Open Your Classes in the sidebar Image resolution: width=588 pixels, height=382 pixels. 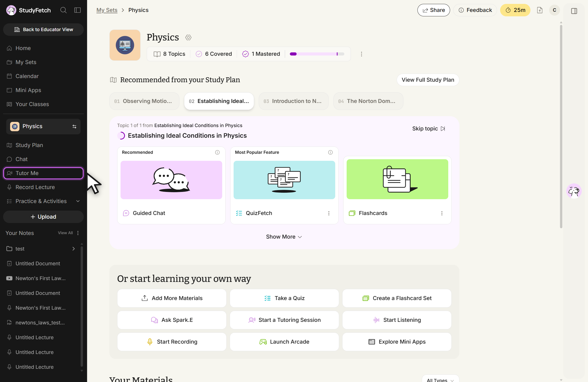tap(43, 104)
